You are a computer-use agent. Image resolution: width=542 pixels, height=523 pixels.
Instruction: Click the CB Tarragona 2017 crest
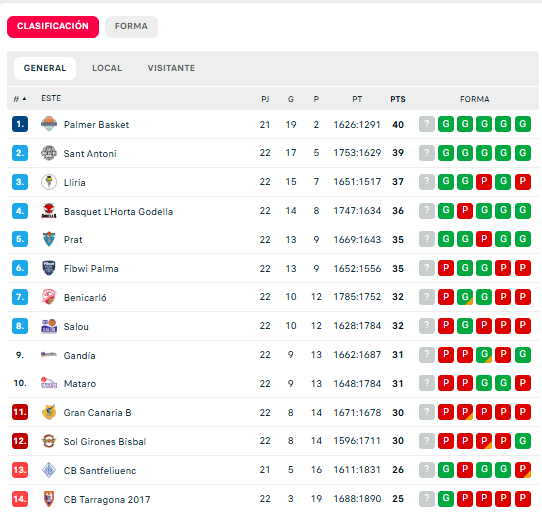click(x=49, y=499)
